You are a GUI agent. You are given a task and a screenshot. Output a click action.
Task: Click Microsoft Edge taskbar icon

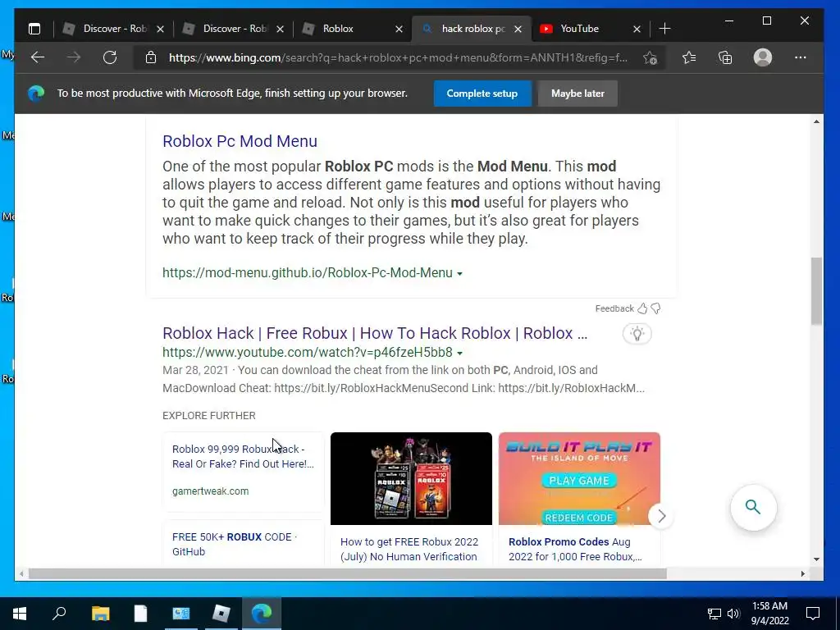tap(262, 614)
